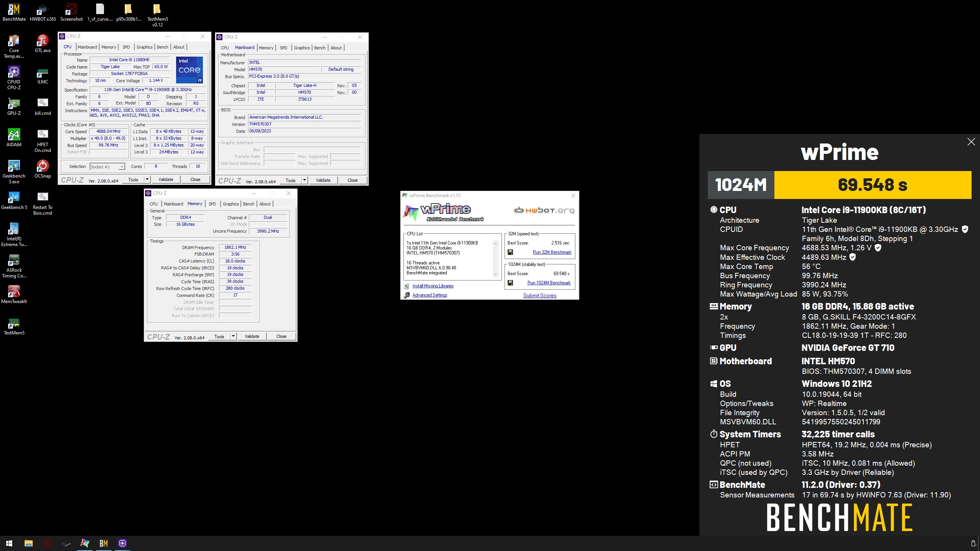Launch the Geekbench 3.exe shortcut
The image size is (980, 551).
[x=14, y=172]
